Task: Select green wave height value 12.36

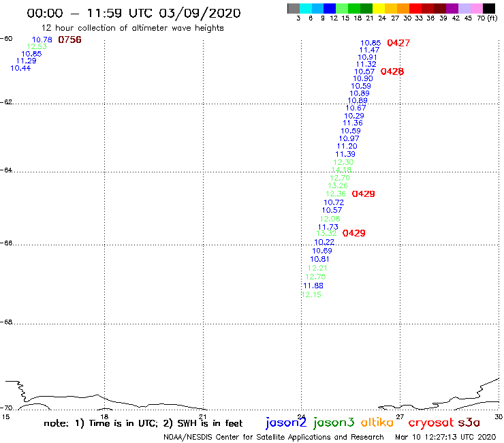Action: (x=336, y=194)
